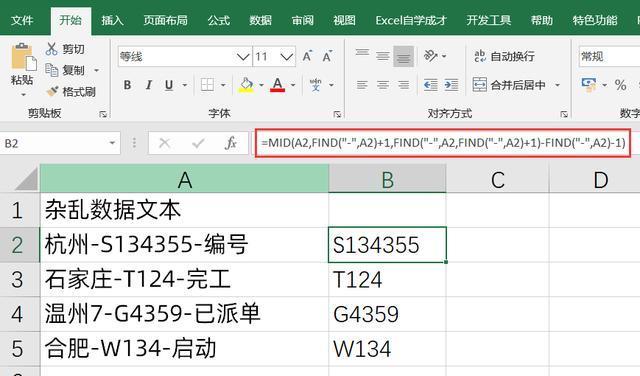Open font color dropdown arrow
Screen dimensions: 640x376
click(x=293, y=85)
